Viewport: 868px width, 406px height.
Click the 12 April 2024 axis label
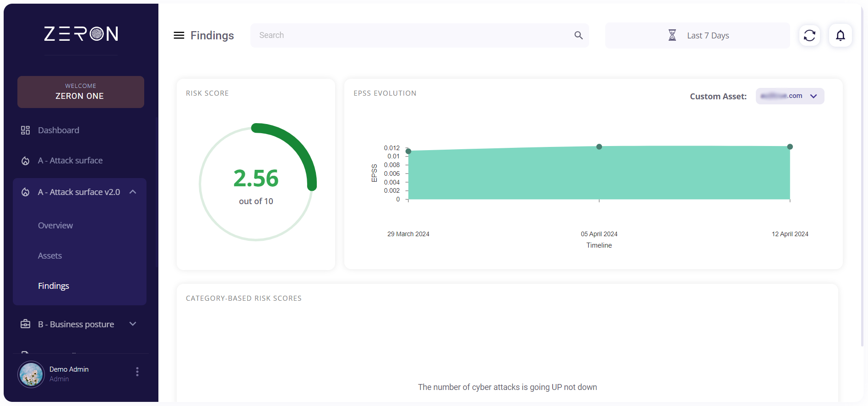tap(790, 234)
